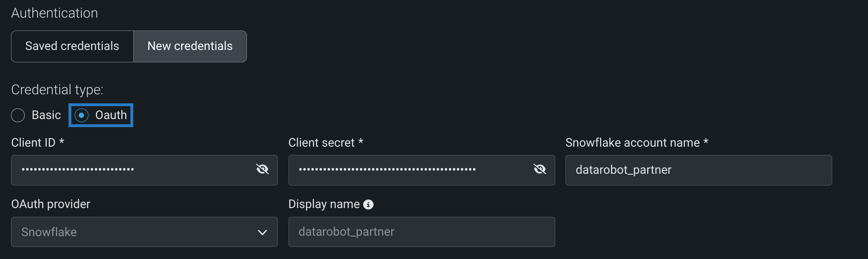Click the Client secret field label

coord(322,143)
